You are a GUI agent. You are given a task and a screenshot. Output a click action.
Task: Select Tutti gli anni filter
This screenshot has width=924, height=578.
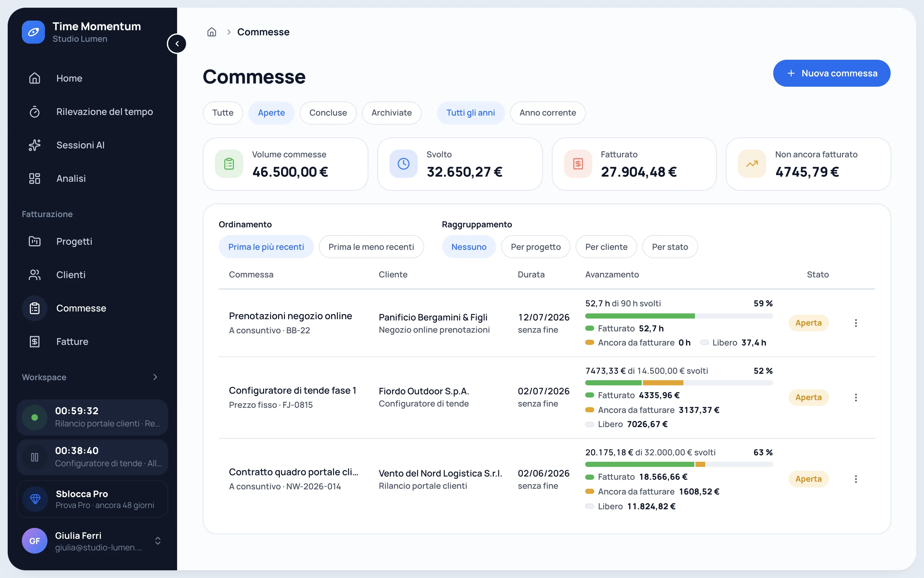pos(471,113)
